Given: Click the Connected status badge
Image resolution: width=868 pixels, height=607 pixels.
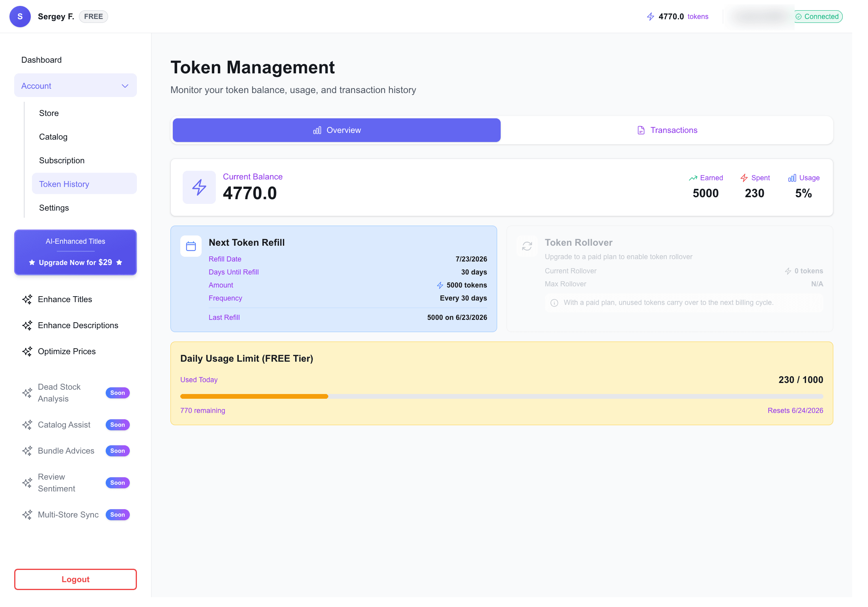Looking at the screenshot, I should [x=817, y=17].
